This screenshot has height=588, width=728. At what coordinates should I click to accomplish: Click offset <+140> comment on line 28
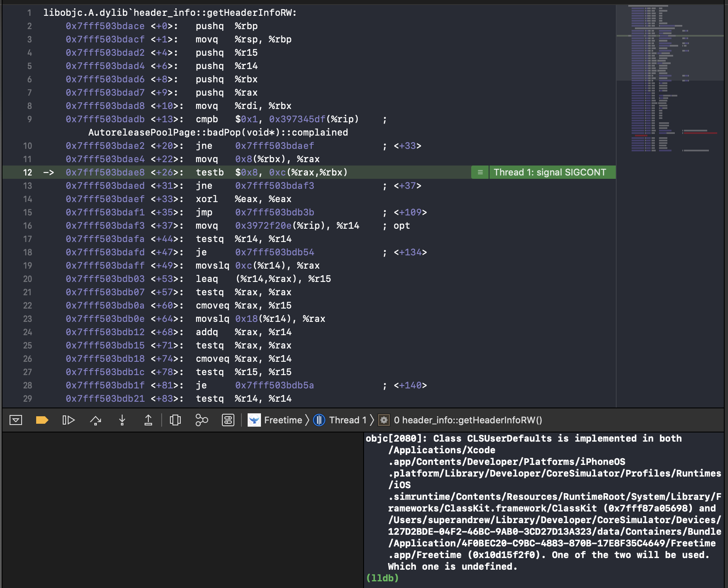tap(410, 385)
